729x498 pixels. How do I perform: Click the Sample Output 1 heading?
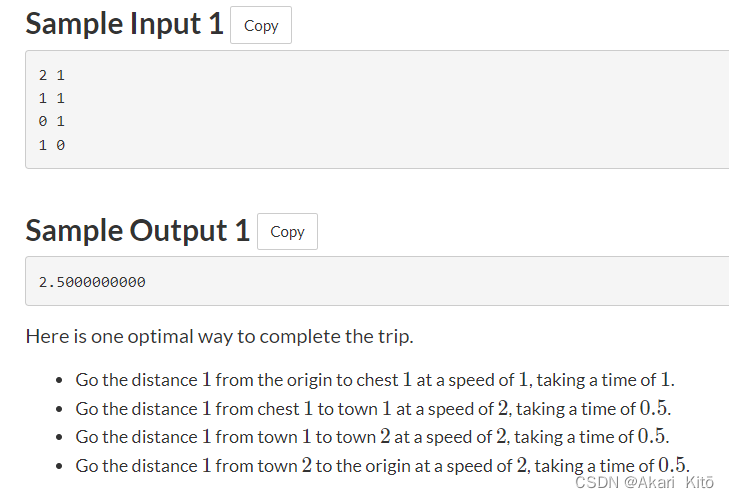(x=137, y=230)
